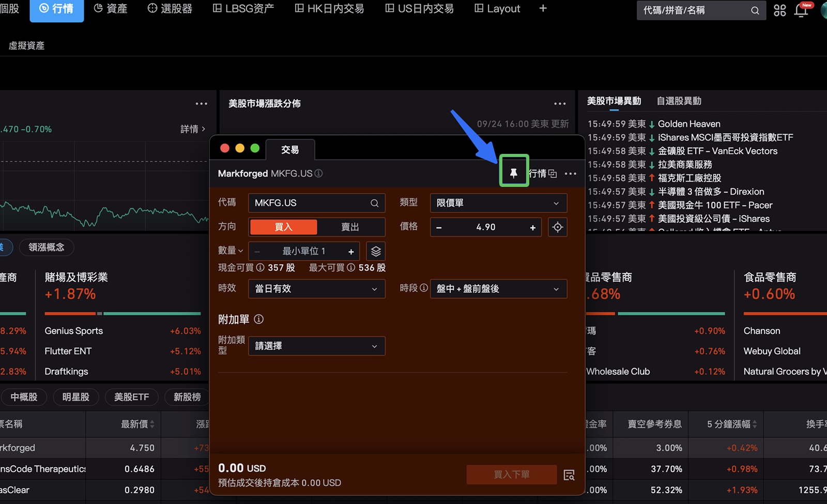Select 賣出 sell direction
This screenshot has width=827, height=504.
point(350,227)
